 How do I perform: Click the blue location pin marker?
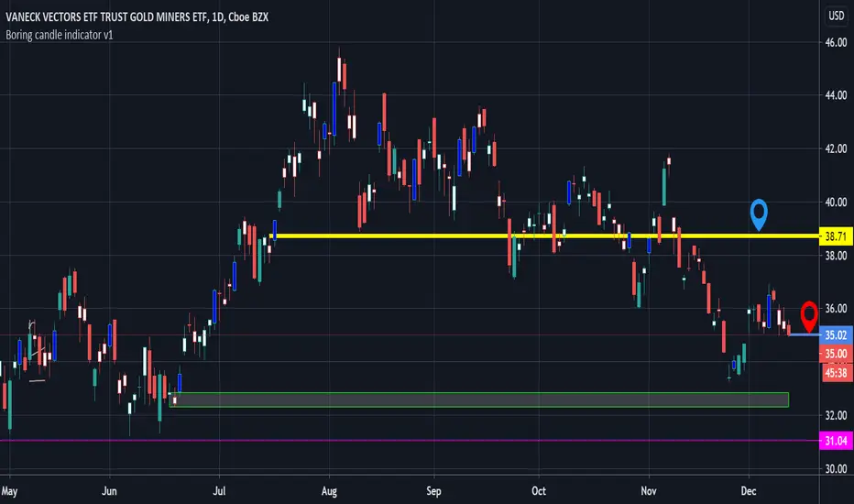coord(759,214)
